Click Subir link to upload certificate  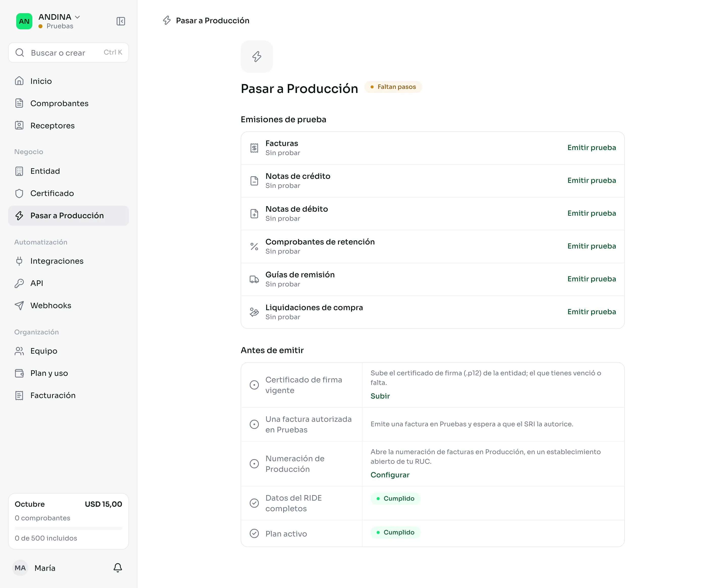(x=380, y=396)
